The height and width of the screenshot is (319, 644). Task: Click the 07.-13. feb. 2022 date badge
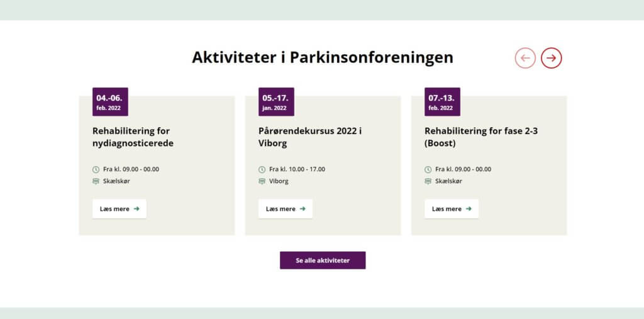tap(442, 102)
